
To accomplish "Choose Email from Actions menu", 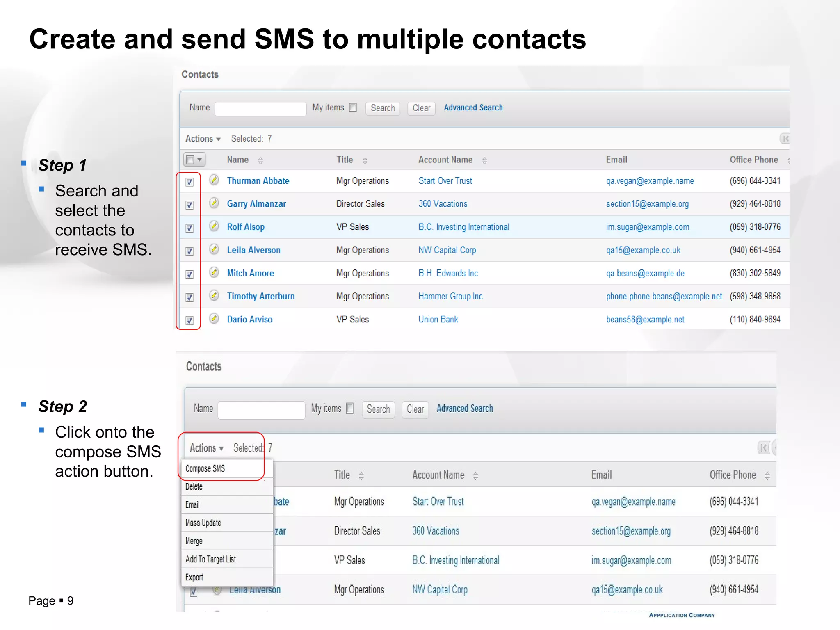I will pos(227,505).
